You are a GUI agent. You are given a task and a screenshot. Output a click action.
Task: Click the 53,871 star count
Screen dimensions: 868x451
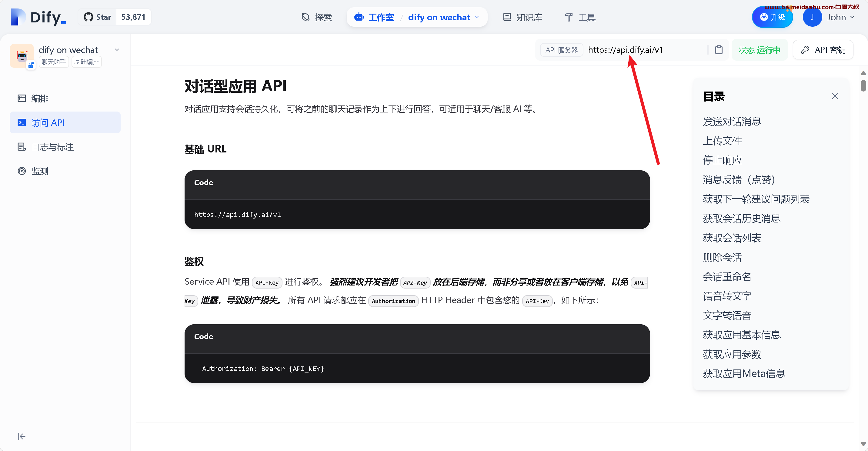pos(133,17)
